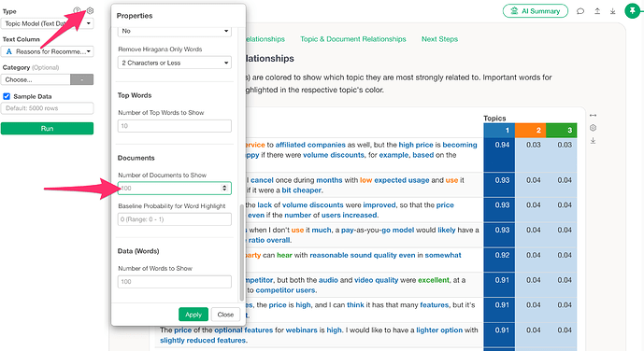The image size is (644, 351).
Task: Click the table download icon below the gear
Action: [x=594, y=141]
